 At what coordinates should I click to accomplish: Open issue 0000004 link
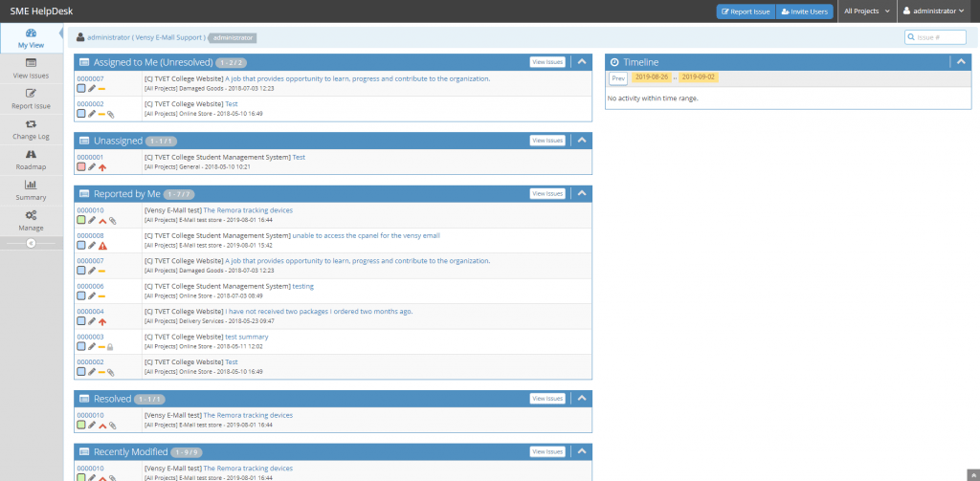click(90, 311)
